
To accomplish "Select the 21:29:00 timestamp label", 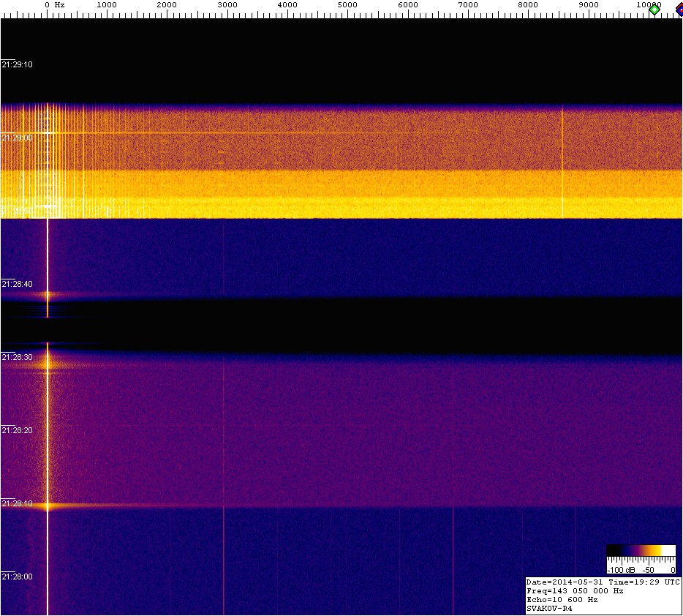I will pos(17,138).
